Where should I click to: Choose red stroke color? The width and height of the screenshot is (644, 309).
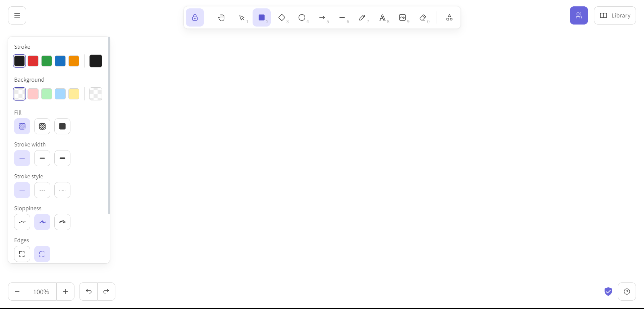click(33, 61)
